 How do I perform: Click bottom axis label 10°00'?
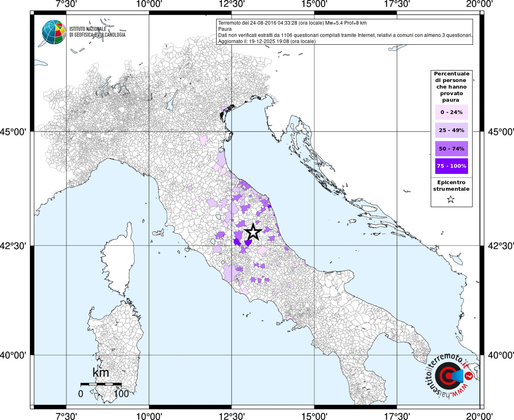tap(149, 416)
